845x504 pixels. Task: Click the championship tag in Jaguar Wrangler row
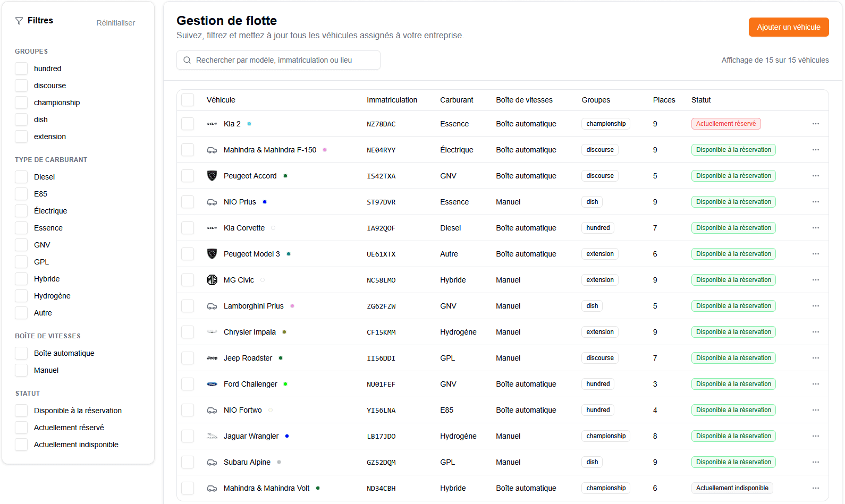click(x=606, y=436)
